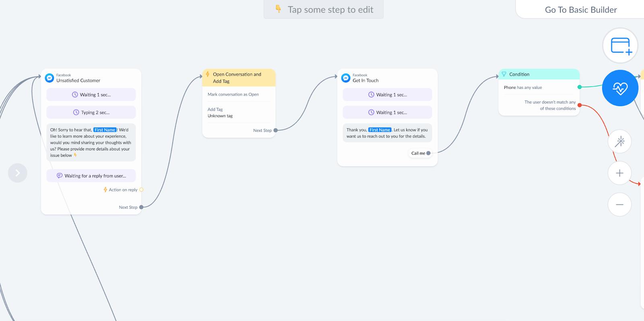
Task: Click the Next Step connector on Unsatisfied Customer
Action: point(141,207)
